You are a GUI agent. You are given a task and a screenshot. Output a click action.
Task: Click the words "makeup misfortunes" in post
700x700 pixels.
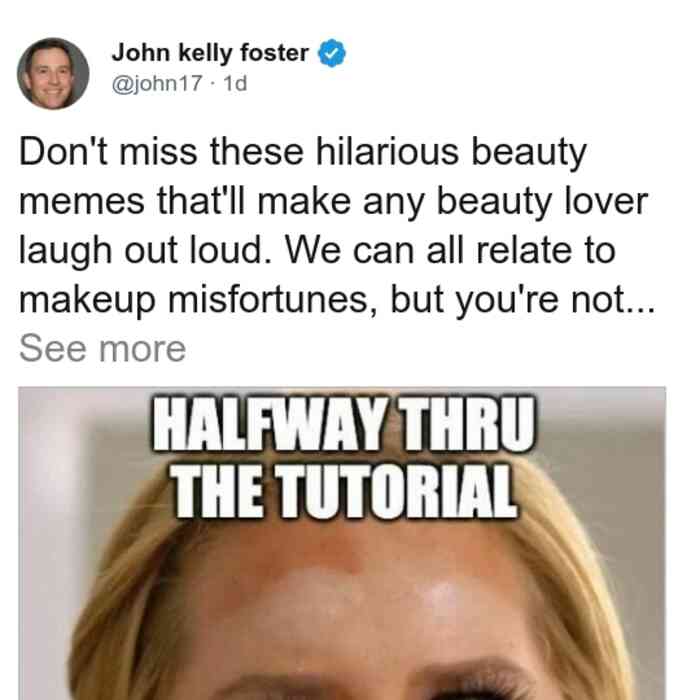pos(194,300)
